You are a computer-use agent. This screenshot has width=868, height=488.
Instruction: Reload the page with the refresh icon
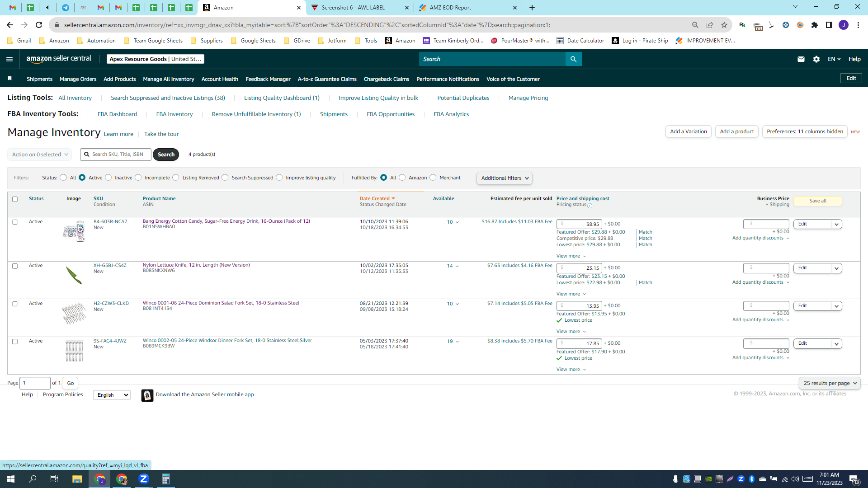coord(39,25)
